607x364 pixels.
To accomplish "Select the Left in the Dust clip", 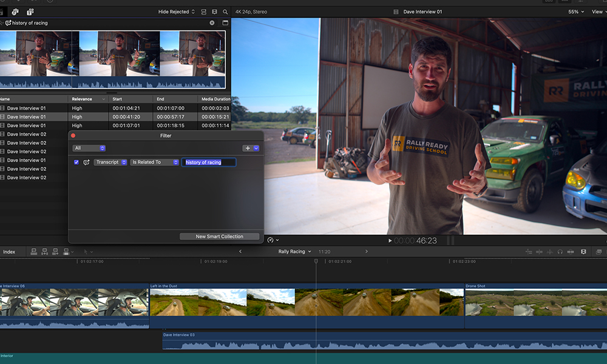I will (x=307, y=306).
